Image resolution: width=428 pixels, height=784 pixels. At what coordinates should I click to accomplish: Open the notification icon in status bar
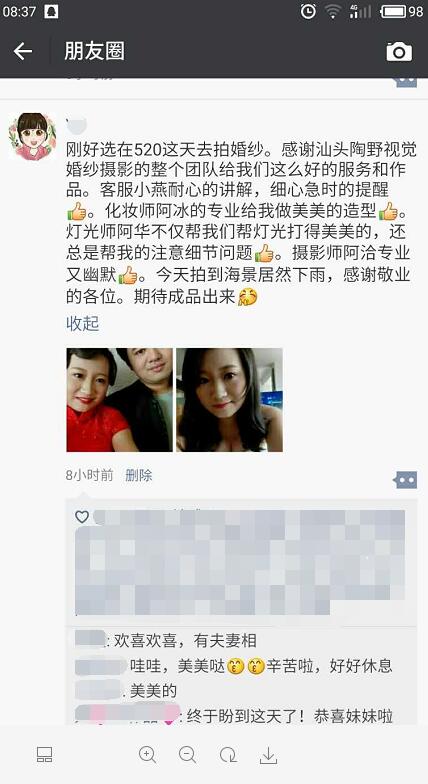pos(51,12)
